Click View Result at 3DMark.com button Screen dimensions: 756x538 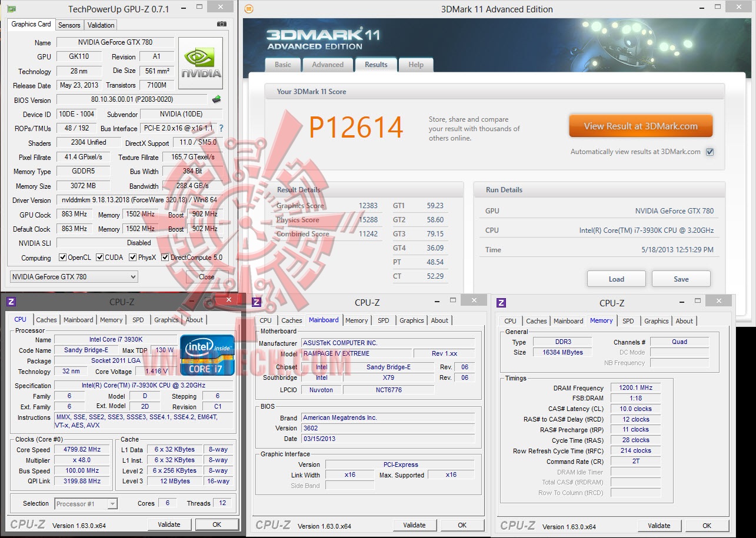641,126
